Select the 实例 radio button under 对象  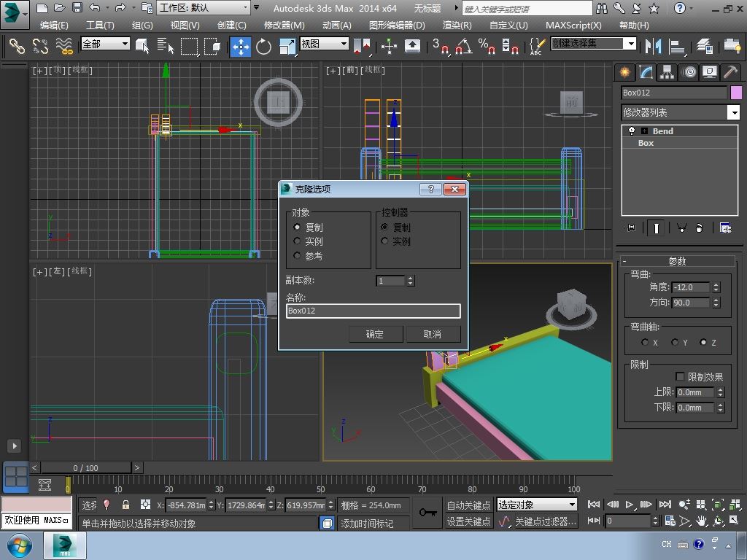click(x=298, y=241)
